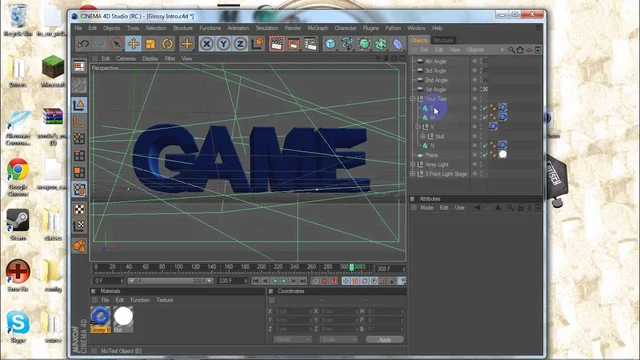Select the Plane object

(x=431, y=155)
